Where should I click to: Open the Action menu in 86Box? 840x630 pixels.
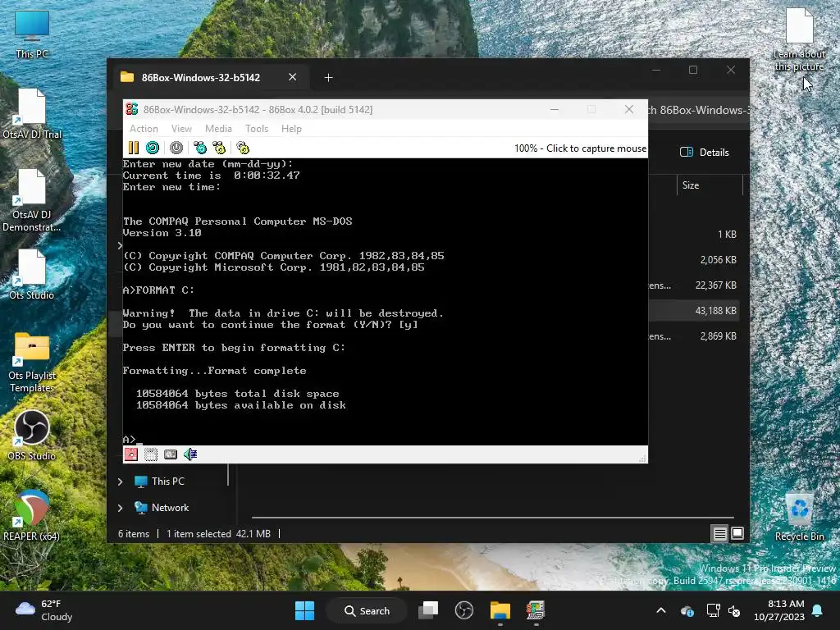click(144, 129)
